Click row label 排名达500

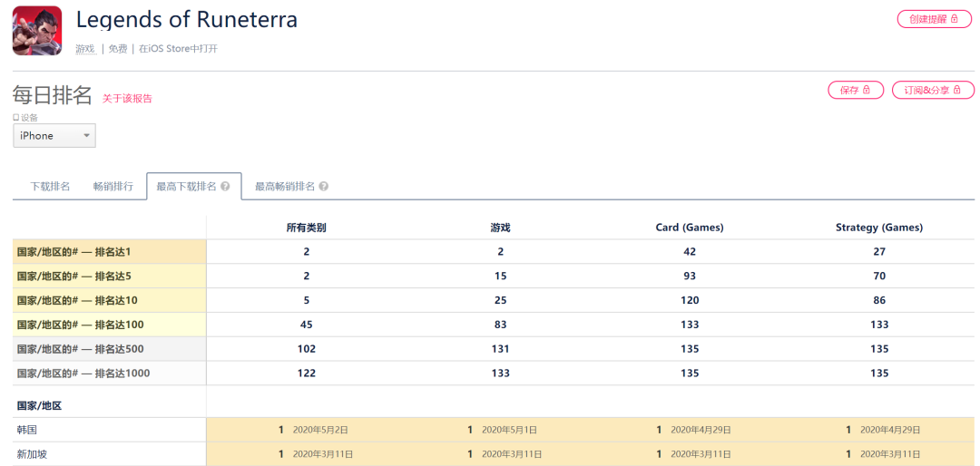tap(110, 348)
